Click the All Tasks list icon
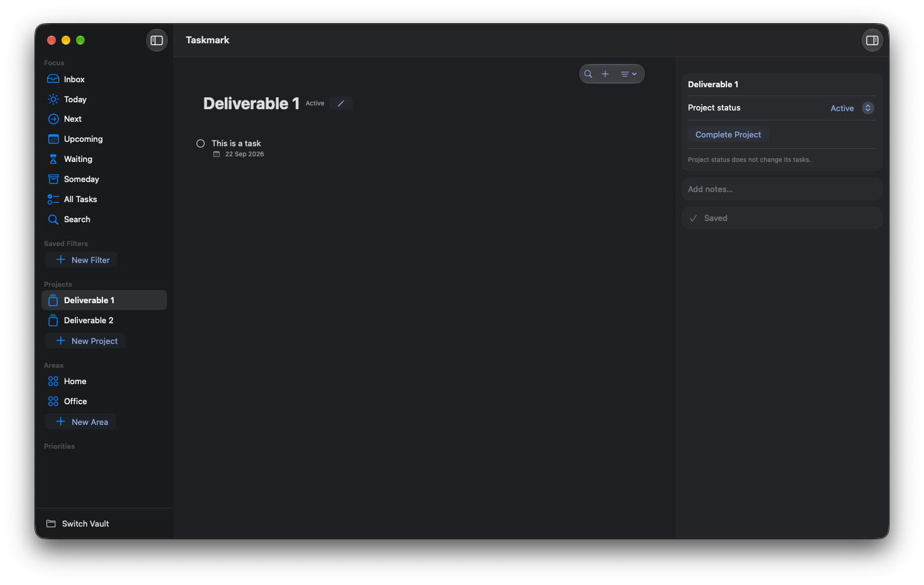The width and height of the screenshot is (924, 585). [53, 200]
